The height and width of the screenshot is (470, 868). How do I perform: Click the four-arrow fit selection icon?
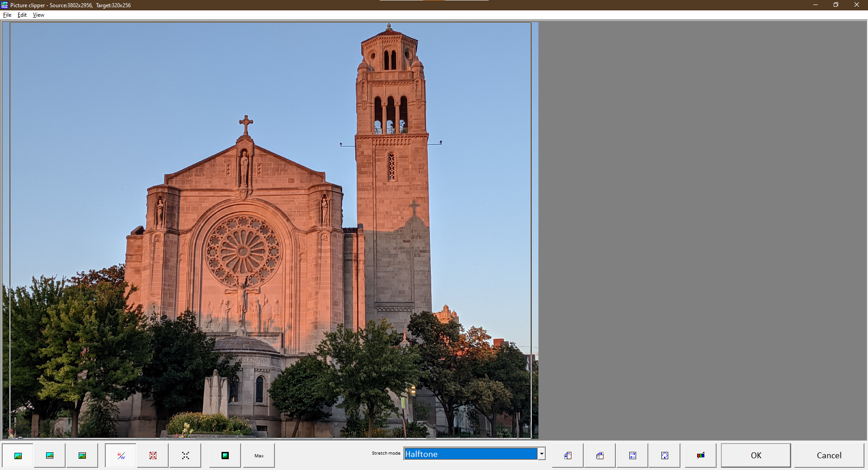[185, 456]
